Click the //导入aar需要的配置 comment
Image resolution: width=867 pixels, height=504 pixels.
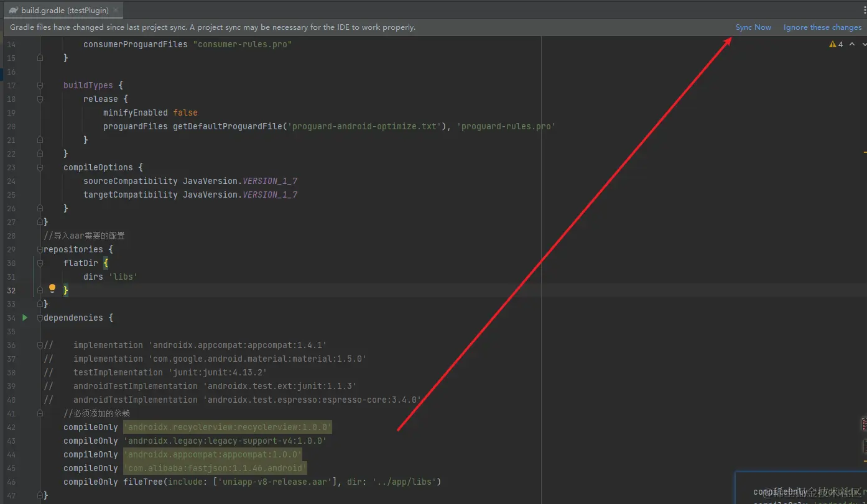pyautogui.click(x=84, y=236)
